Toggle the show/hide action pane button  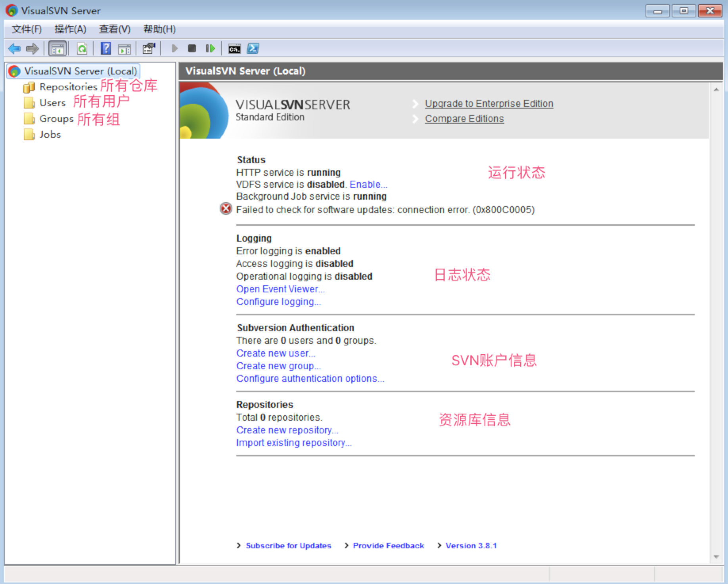[x=125, y=49]
